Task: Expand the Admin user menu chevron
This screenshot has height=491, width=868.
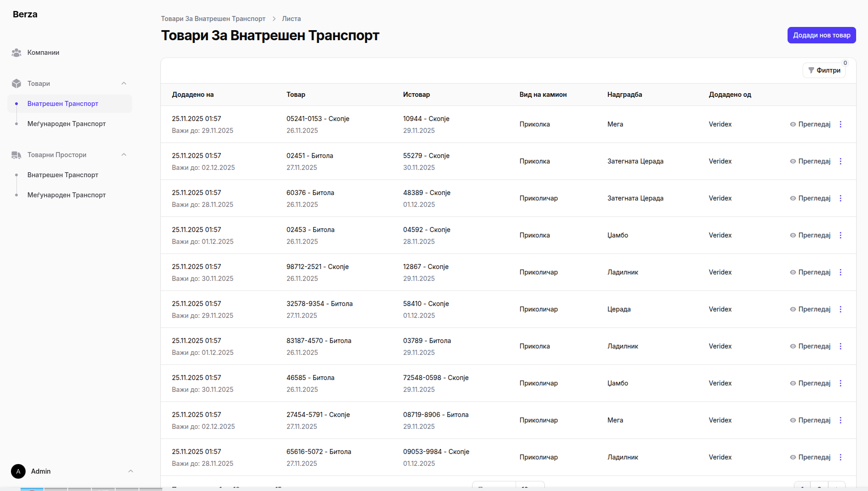Action: (x=131, y=471)
